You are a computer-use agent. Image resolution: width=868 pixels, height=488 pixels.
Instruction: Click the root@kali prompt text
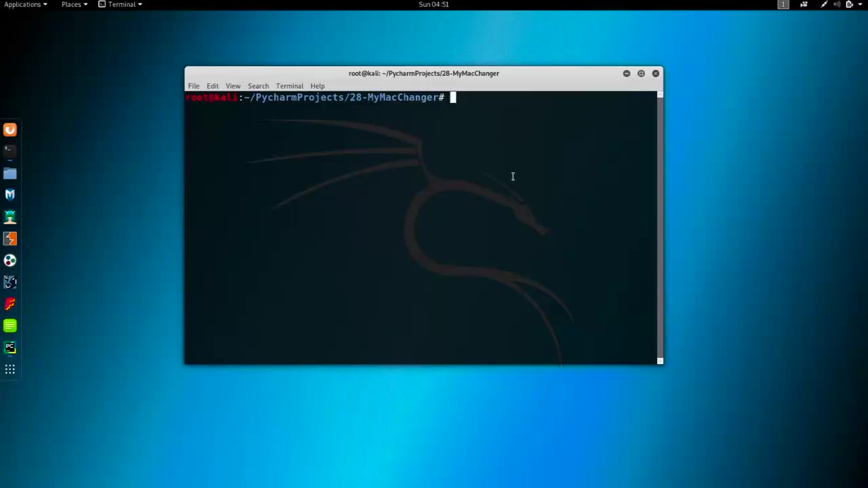click(212, 98)
